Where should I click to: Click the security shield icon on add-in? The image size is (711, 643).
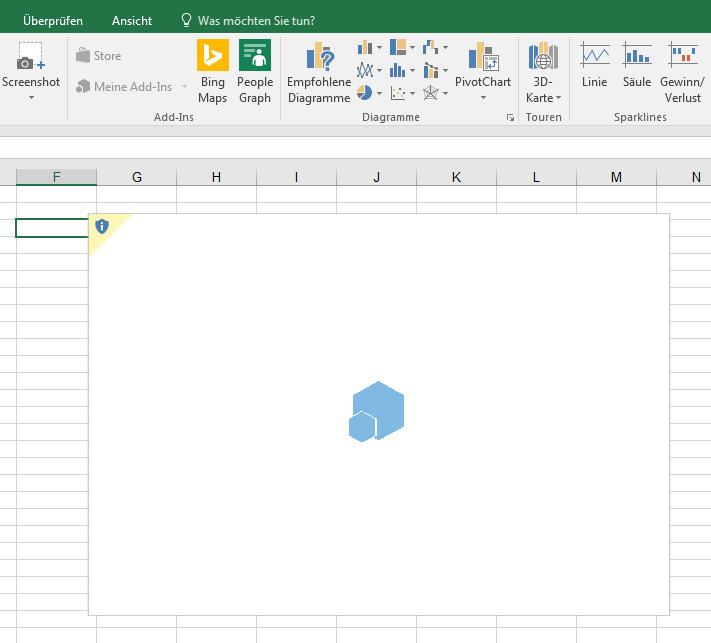(x=102, y=226)
